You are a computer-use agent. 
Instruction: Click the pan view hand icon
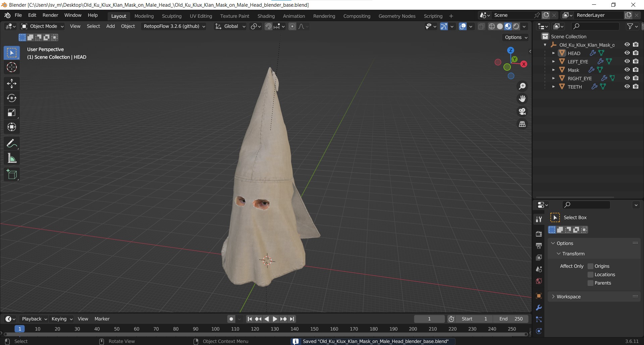(x=522, y=99)
